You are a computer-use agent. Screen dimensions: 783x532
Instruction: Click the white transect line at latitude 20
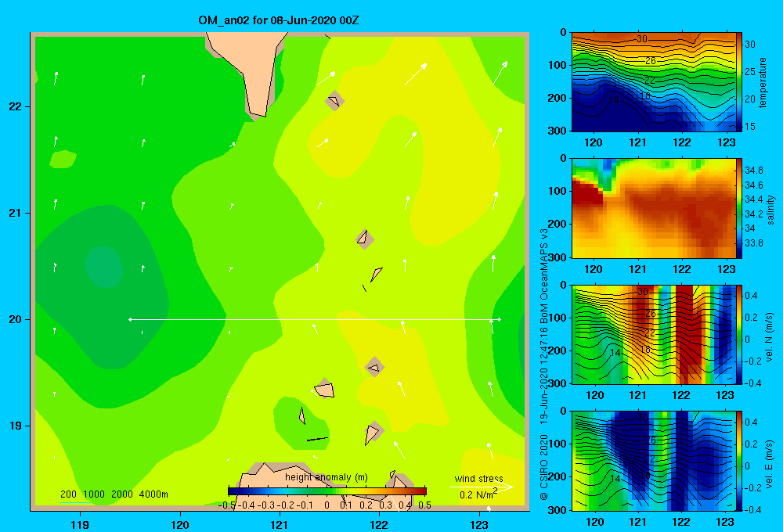coord(315,319)
